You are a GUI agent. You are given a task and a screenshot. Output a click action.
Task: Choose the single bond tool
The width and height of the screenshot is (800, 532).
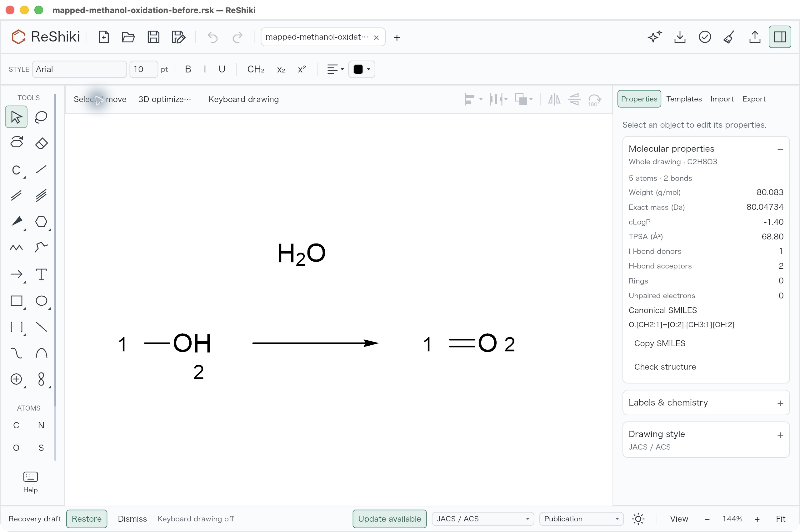tap(41, 169)
